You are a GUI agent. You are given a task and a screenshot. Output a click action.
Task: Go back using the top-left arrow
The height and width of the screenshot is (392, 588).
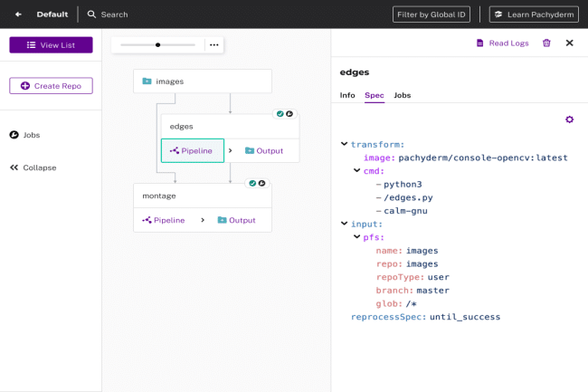click(18, 14)
